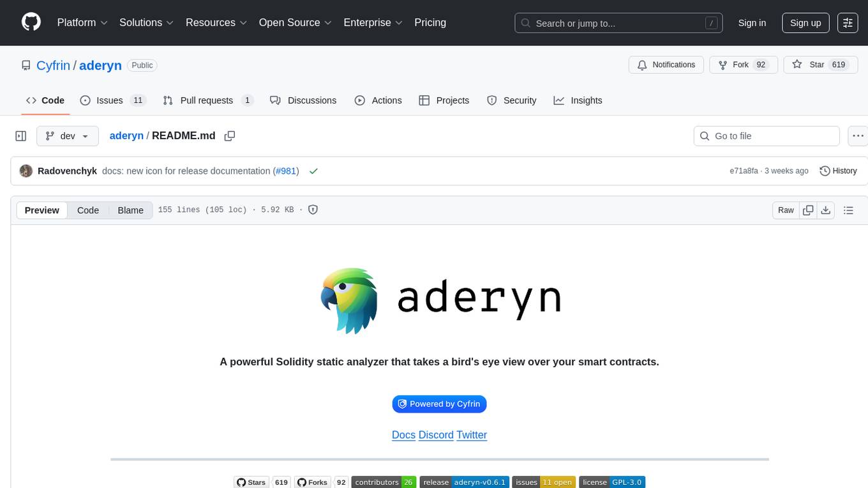Switch to Preview view

pyautogui.click(x=42, y=210)
